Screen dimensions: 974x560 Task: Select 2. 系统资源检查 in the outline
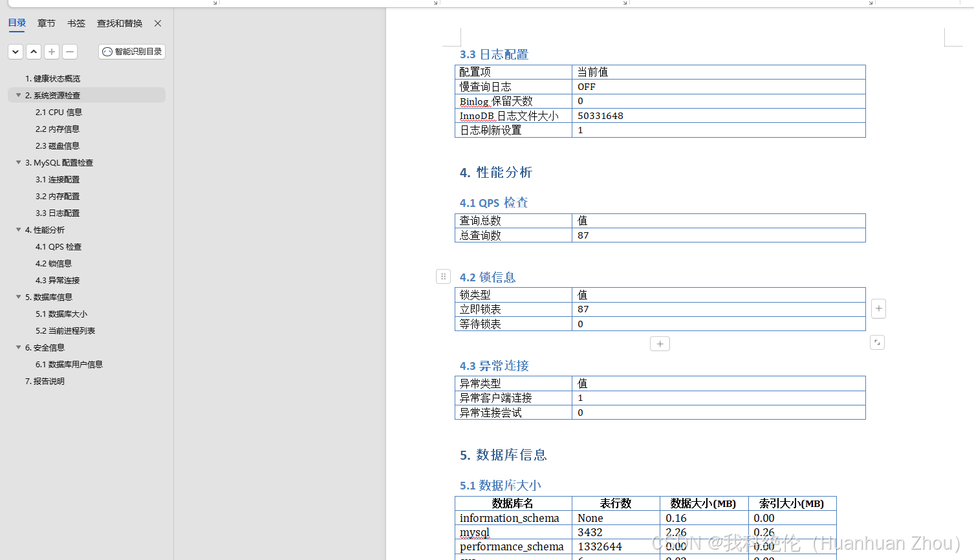(53, 95)
